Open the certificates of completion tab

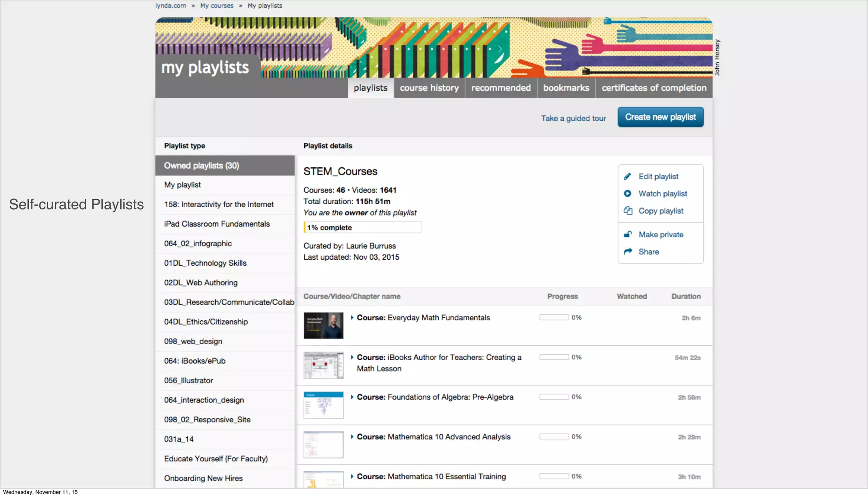click(654, 88)
